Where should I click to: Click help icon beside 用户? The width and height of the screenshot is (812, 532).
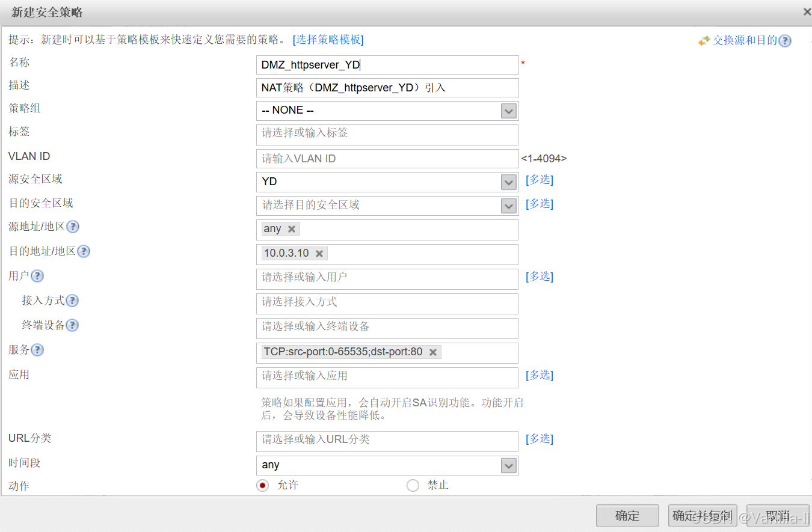pyautogui.click(x=37, y=276)
